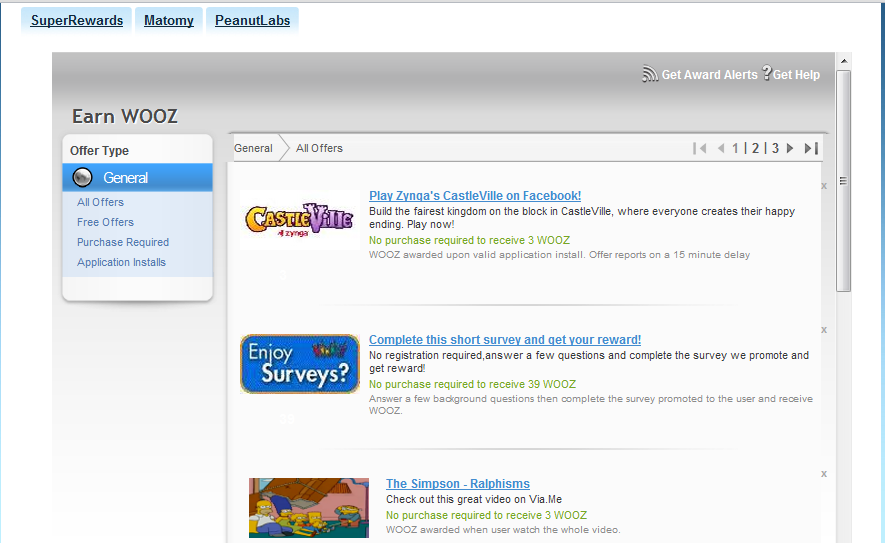Viewport: 885px width, 543px height.
Task: Switch to the Matomy tab
Action: coord(169,21)
